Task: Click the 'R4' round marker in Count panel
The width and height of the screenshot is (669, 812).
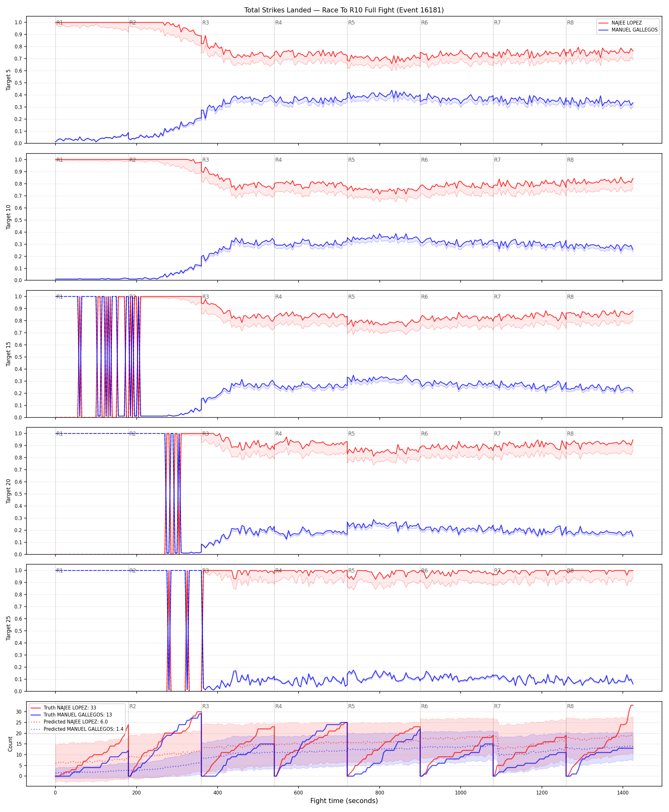Action: click(x=278, y=706)
